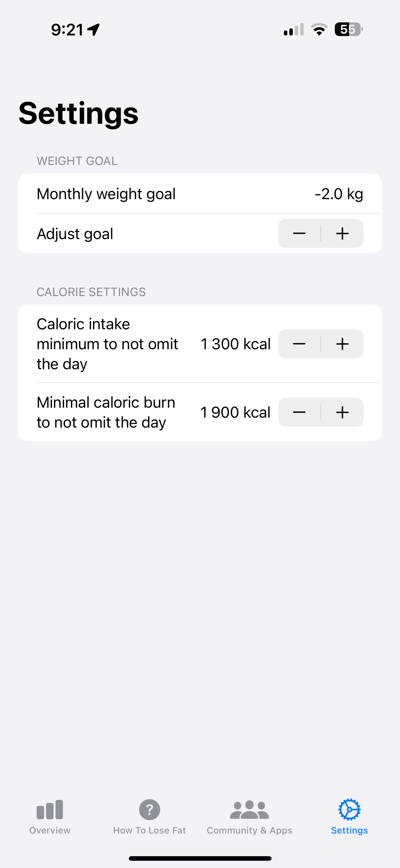The image size is (400, 868).
Task: Tap the battery level indicator
Action: 348,29
